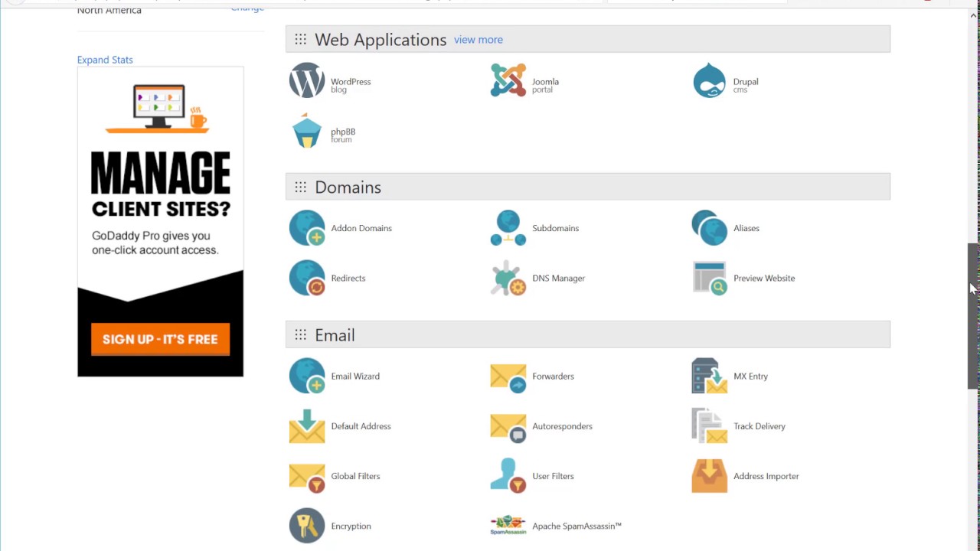Open the Address Importer icon
This screenshot has width=980, height=551.
(x=709, y=476)
